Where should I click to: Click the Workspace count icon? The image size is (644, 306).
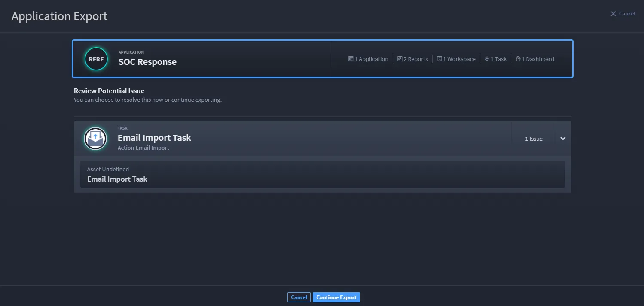pos(440,59)
